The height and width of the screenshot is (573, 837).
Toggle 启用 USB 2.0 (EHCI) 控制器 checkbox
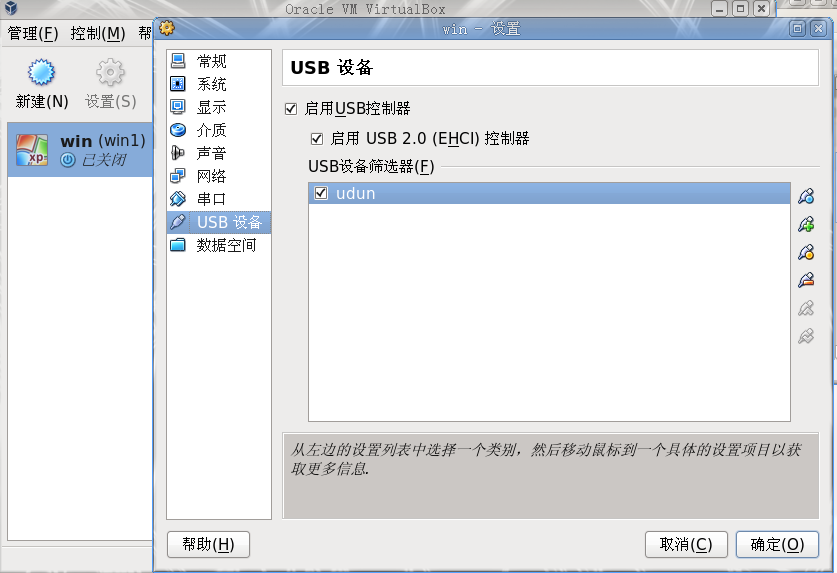point(317,139)
